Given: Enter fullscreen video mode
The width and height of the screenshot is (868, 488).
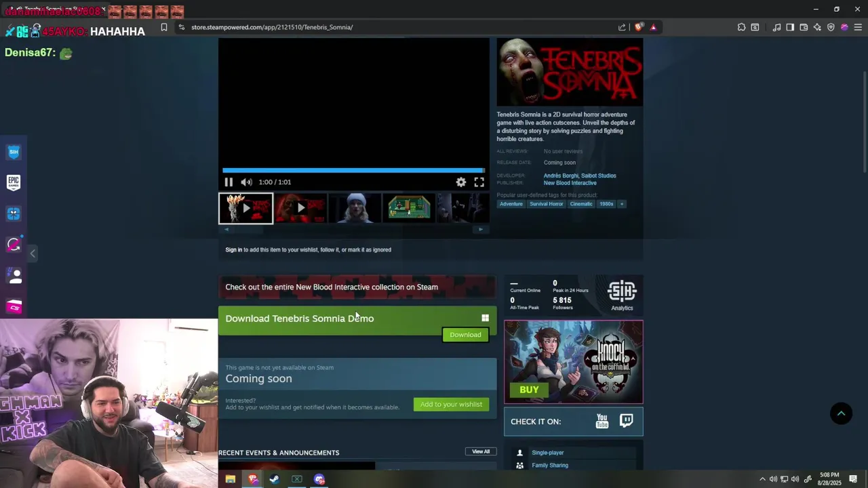Looking at the screenshot, I should pyautogui.click(x=479, y=182).
